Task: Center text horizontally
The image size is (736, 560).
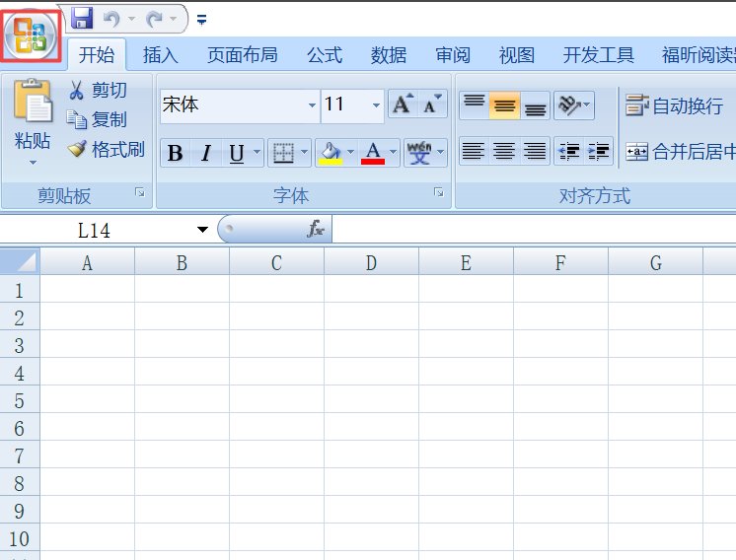Action: coord(504,151)
